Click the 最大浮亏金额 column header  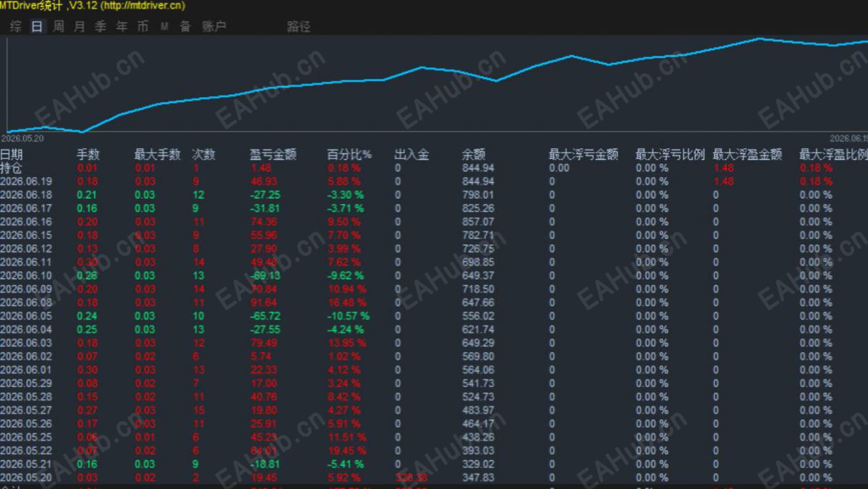click(x=584, y=154)
